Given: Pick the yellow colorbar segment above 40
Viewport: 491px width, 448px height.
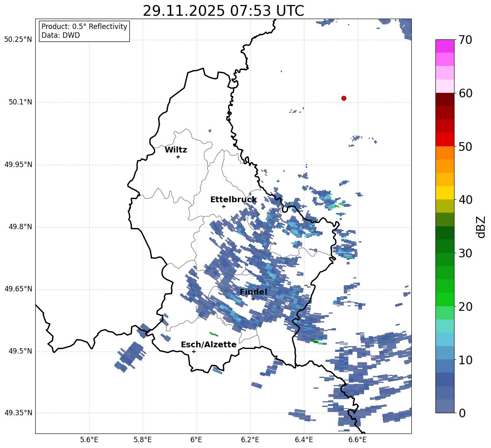Looking at the screenshot, I should pyautogui.click(x=445, y=193).
